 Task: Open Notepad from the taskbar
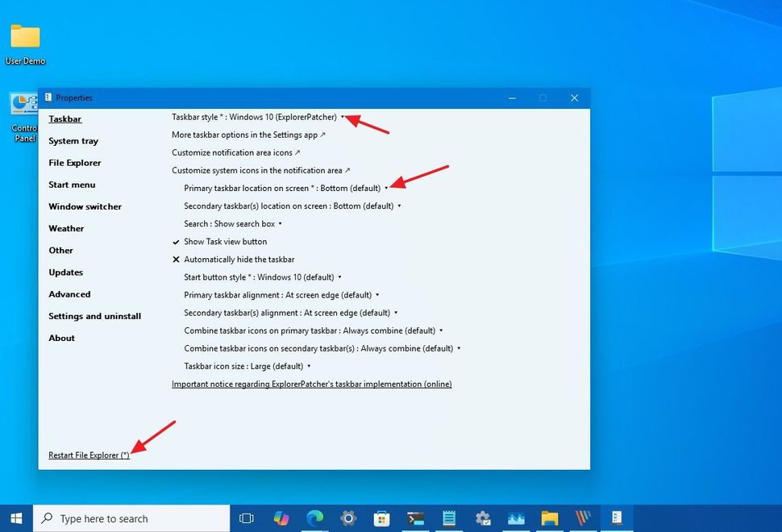click(448, 518)
